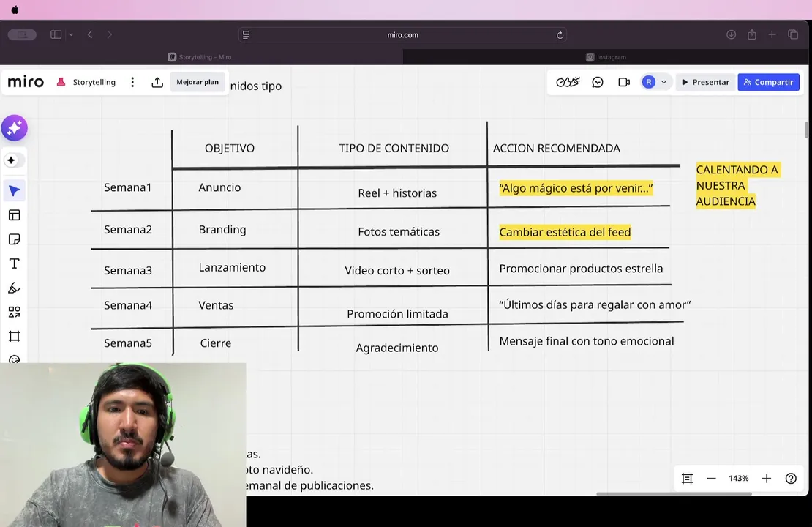Select 'Reel + historias' text
This screenshot has width=812, height=527.
[x=397, y=193]
